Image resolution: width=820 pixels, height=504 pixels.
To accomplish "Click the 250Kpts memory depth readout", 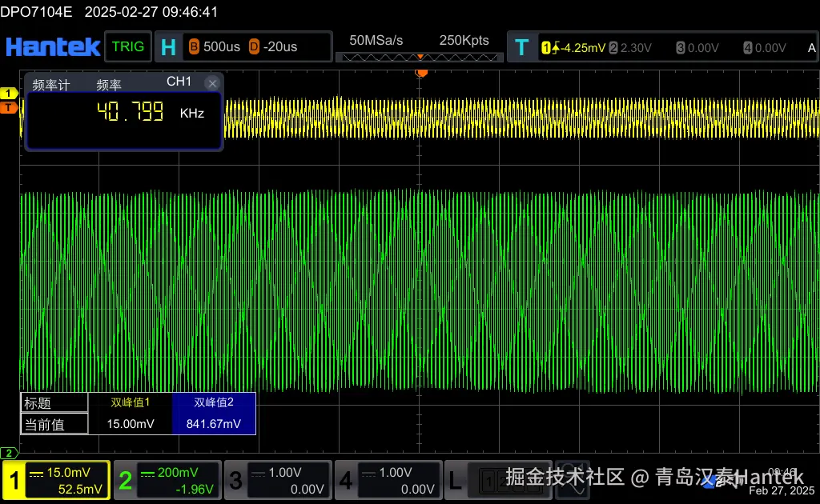I will pyautogui.click(x=464, y=40).
